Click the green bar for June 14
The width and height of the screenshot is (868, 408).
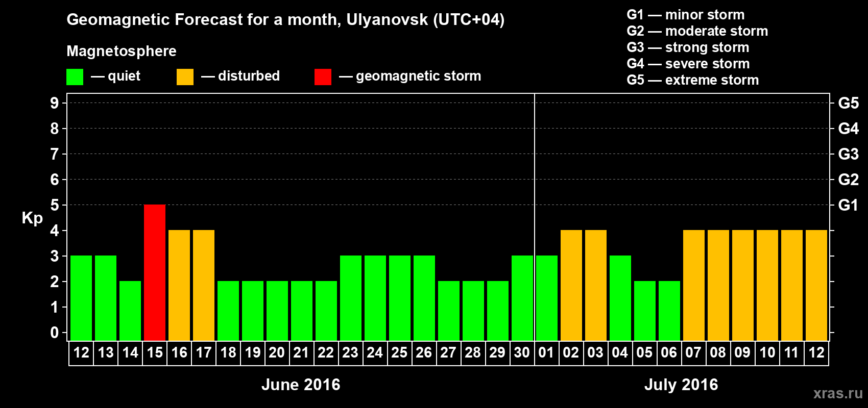click(130, 311)
